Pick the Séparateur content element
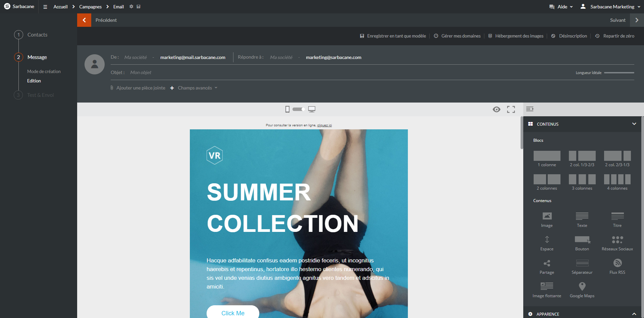The width and height of the screenshot is (644, 318). (582, 266)
